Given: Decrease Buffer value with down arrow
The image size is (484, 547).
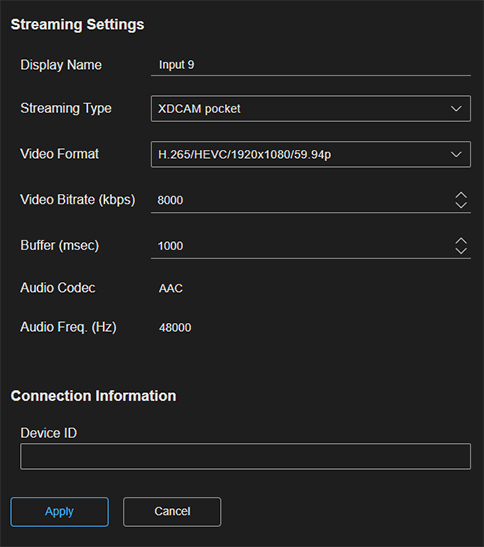Looking at the screenshot, I should coord(461,251).
